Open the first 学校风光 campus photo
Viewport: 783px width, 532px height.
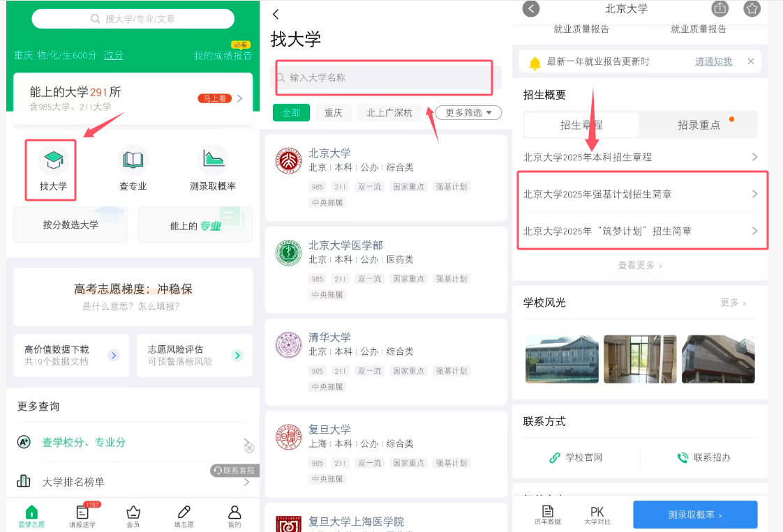coord(560,358)
